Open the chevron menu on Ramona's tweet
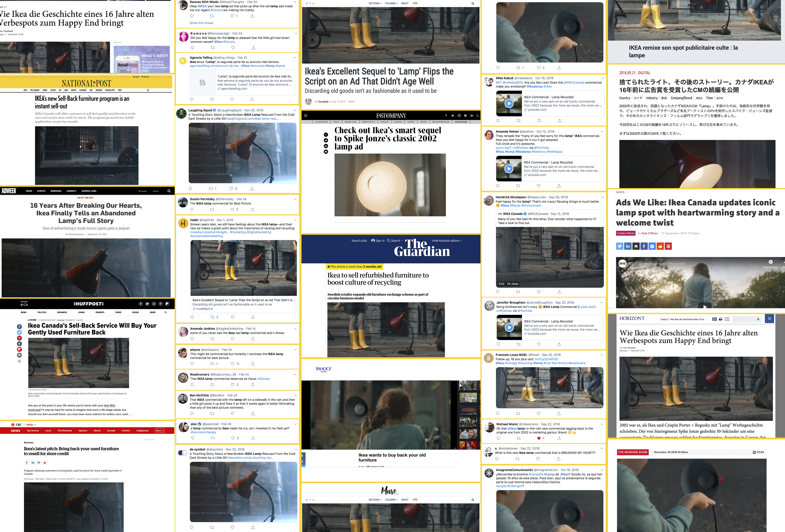 296,33
